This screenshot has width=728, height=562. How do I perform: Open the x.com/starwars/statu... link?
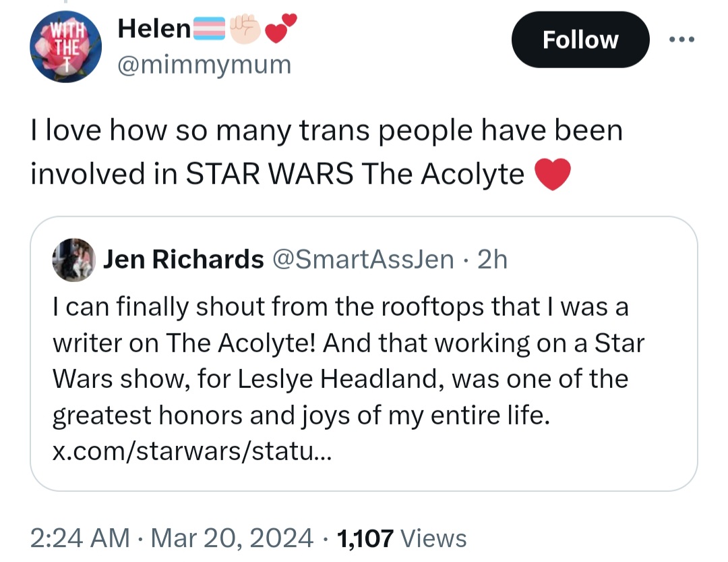[x=191, y=451]
